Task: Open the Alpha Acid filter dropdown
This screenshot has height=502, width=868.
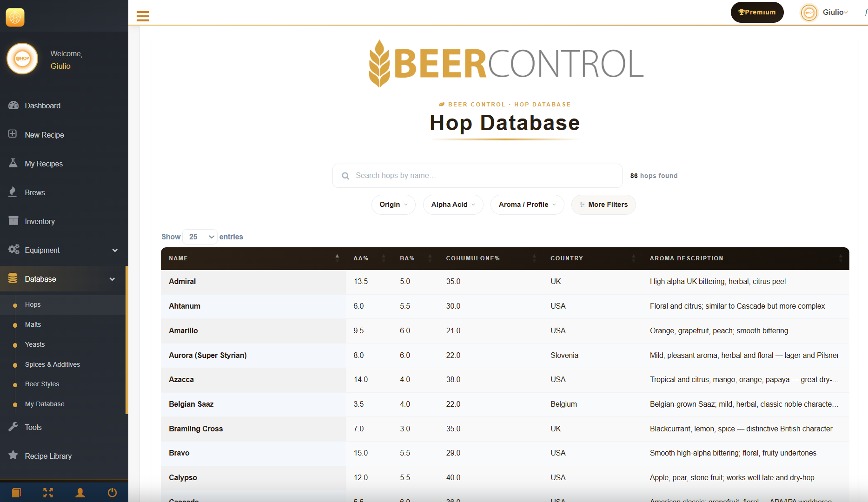Action: click(x=453, y=205)
